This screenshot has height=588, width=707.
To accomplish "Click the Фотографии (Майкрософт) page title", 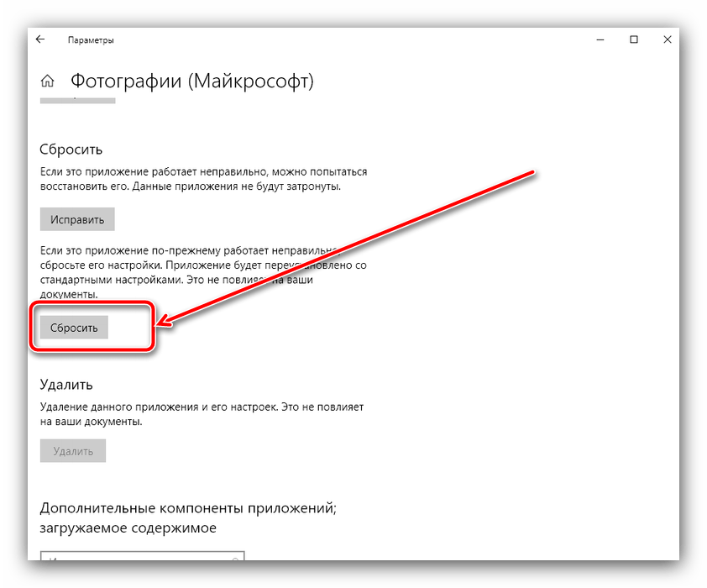I will point(192,81).
